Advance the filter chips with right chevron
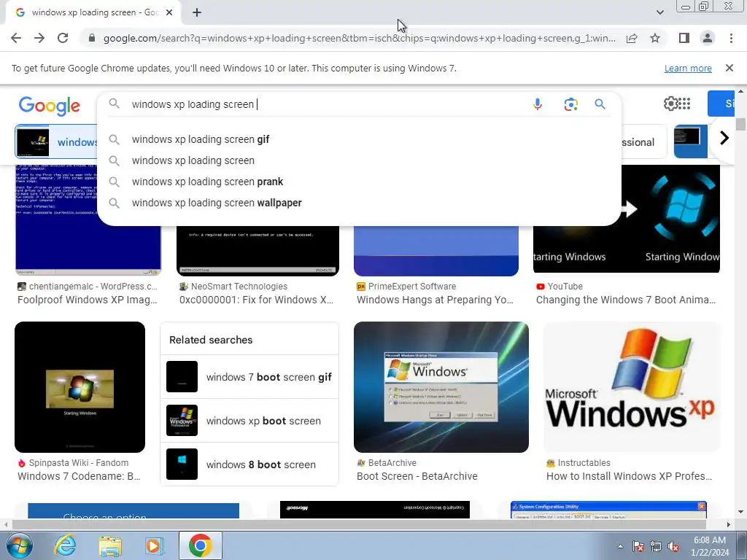 point(724,138)
